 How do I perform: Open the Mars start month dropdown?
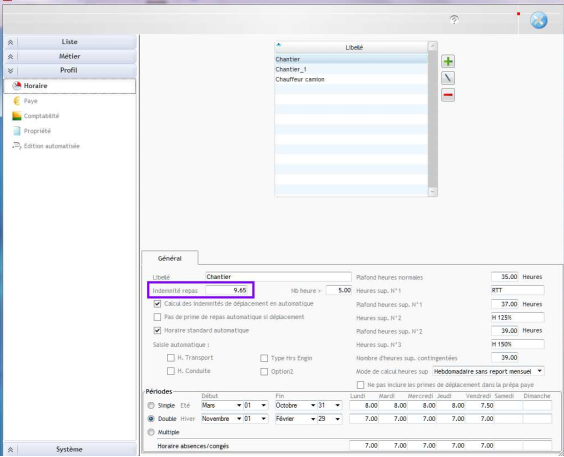222,406
